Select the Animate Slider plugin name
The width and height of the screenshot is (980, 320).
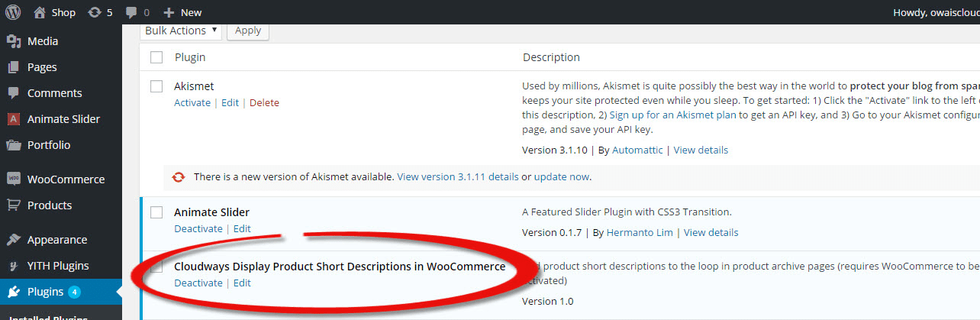(x=211, y=212)
